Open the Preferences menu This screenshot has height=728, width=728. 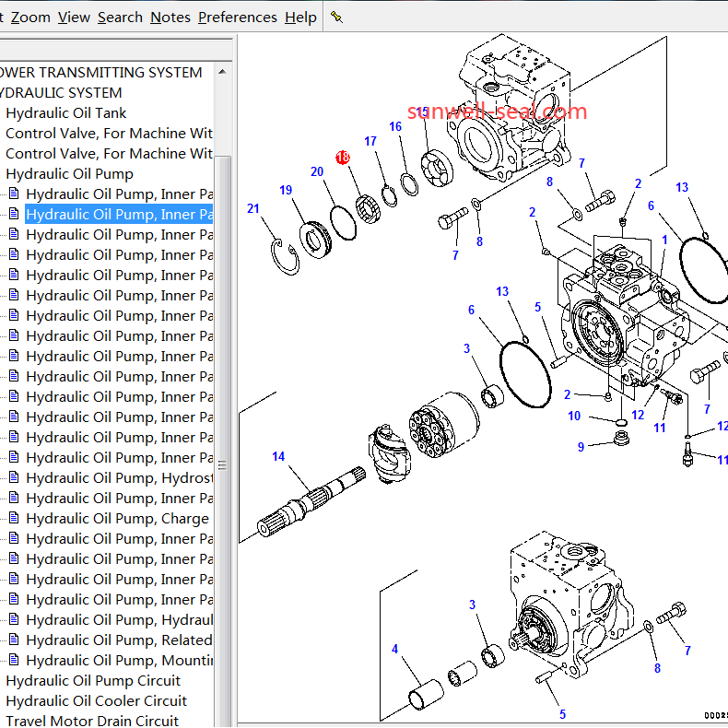tap(237, 17)
